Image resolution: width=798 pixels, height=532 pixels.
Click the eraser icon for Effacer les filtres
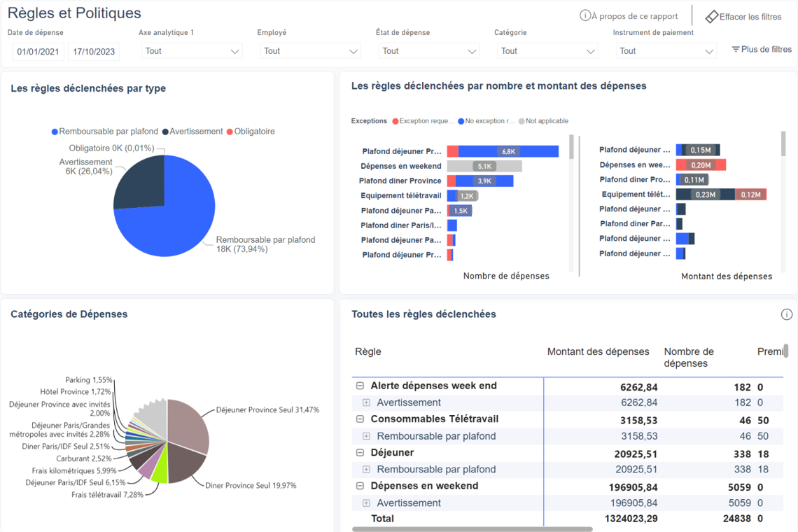point(712,16)
